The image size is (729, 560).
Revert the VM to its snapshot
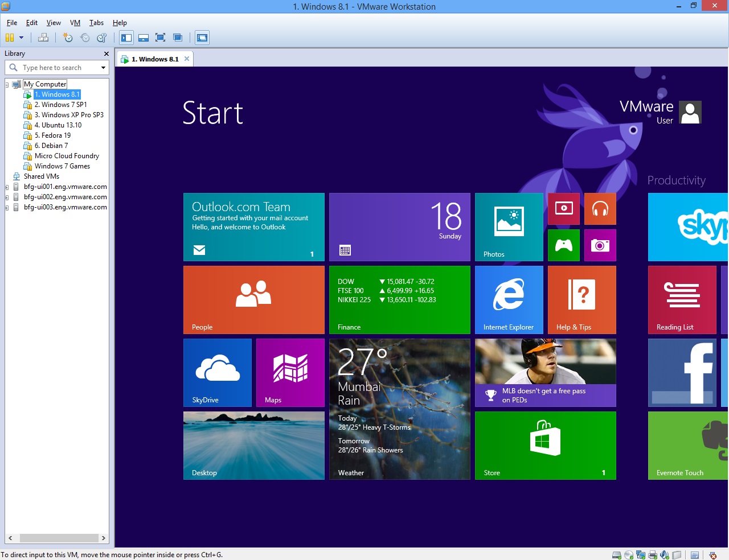pyautogui.click(x=85, y=38)
